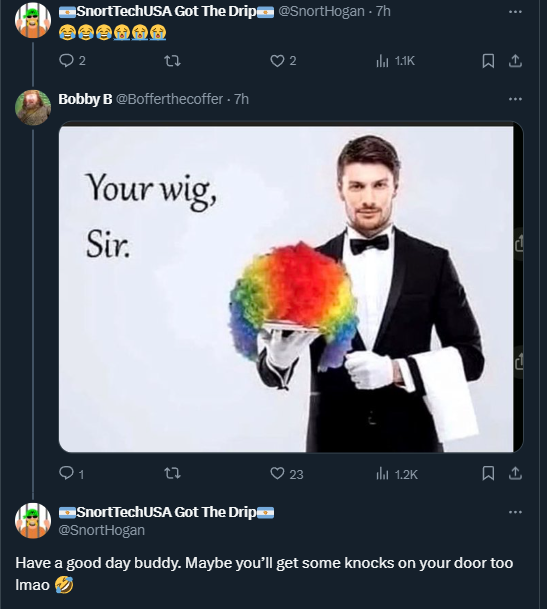Screen dimensions: 547x609
Task: Open Bobby B's profile name link
Action: point(85,99)
